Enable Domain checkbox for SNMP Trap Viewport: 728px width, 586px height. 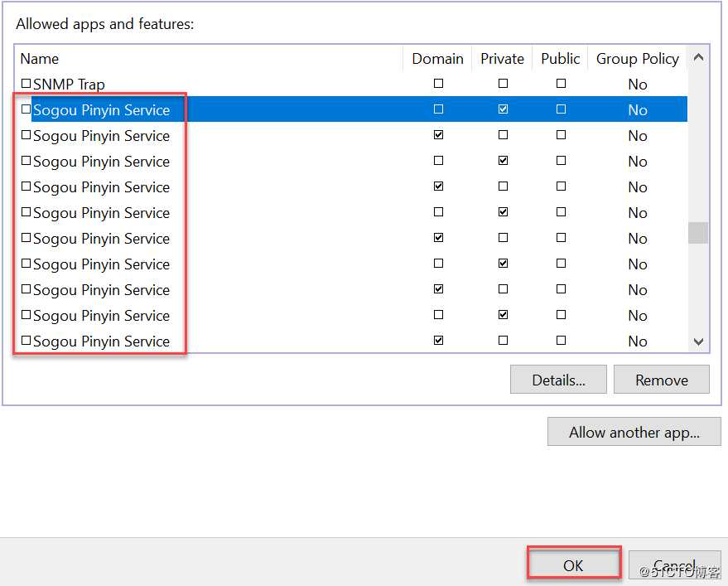tap(438, 84)
